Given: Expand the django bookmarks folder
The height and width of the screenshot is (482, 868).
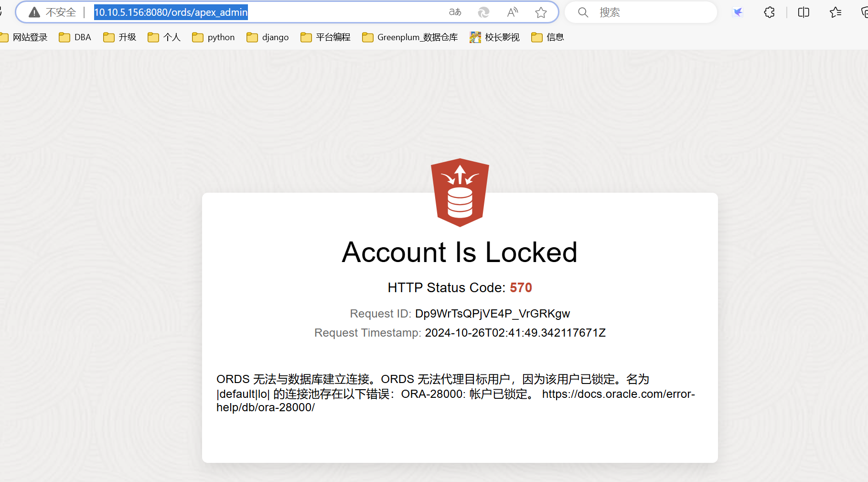Looking at the screenshot, I should coord(268,37).
